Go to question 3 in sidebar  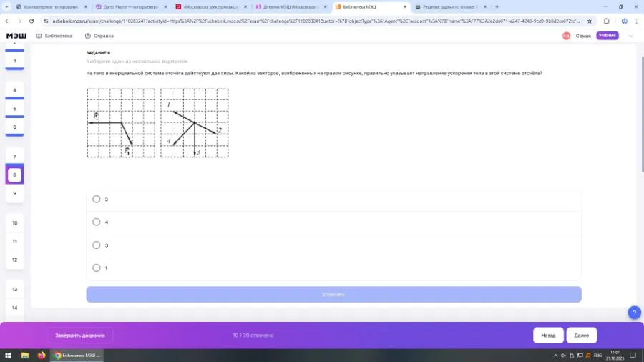[x=15, y=61]
